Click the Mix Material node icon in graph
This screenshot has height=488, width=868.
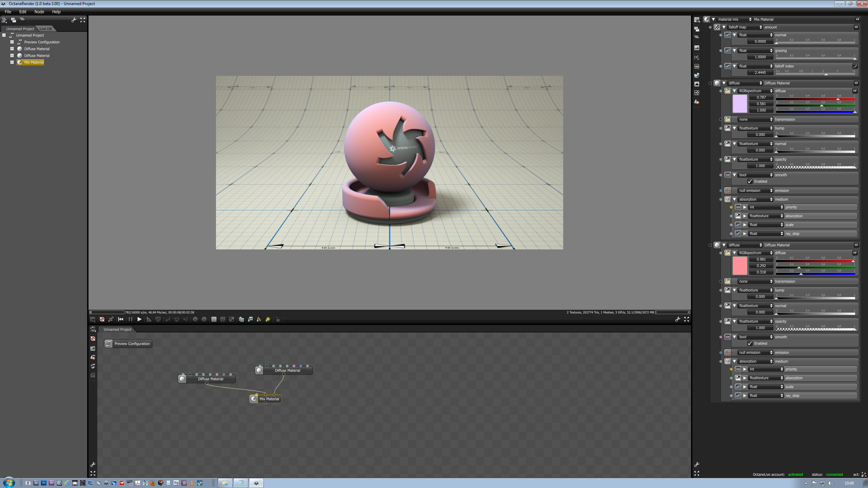pyautogui.click(x=254, y=399)
